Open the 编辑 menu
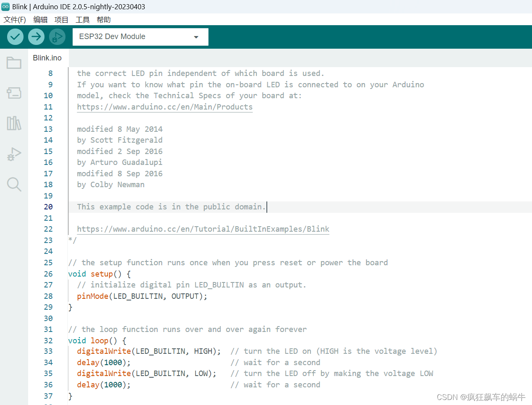The width and height of the screenshot is (532, 405). 40,20
